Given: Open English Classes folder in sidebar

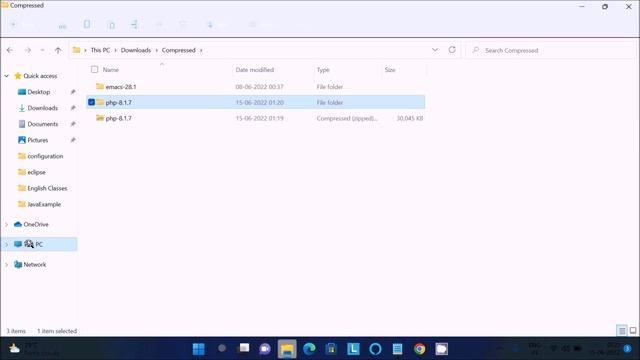Looking at the screenshot, I should pyautogui.click(x=47, y=188).
